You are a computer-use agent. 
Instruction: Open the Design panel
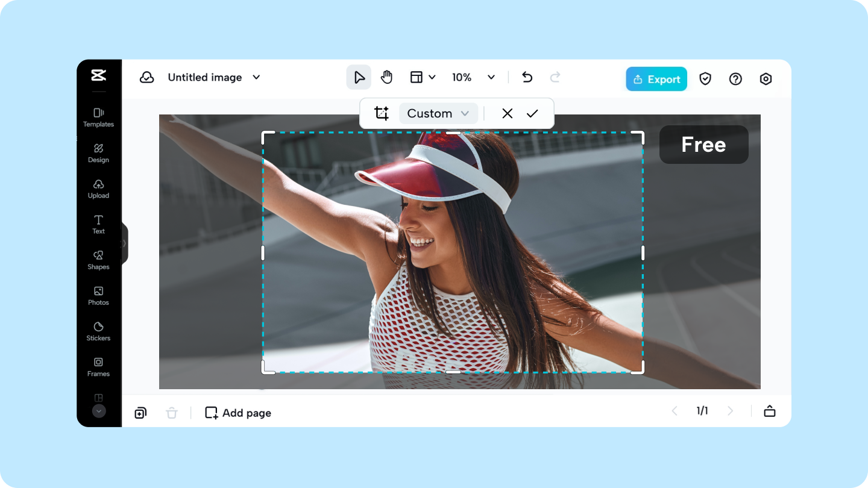(x=99, y=153)
